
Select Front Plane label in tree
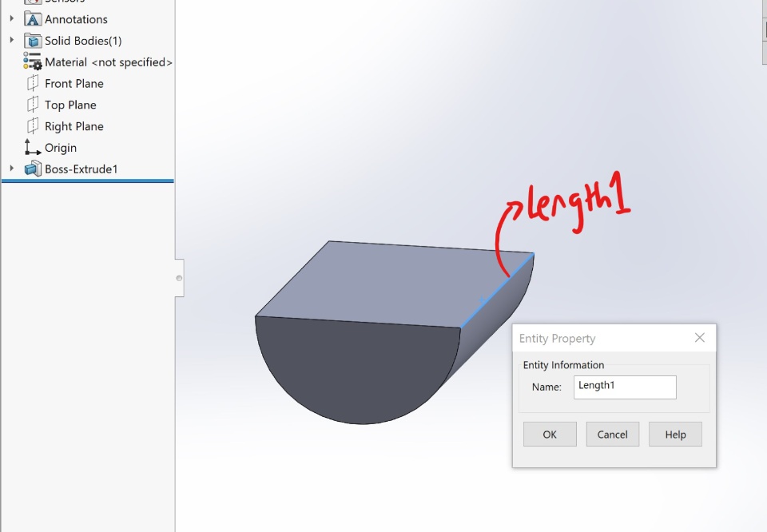pos(74,84)
